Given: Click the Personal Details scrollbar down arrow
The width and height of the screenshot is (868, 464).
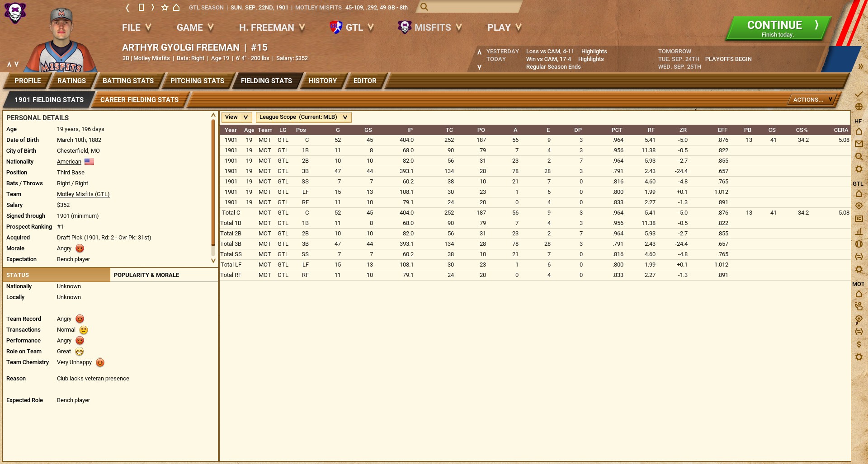Looking at the screenshot, I should point(213,261).
